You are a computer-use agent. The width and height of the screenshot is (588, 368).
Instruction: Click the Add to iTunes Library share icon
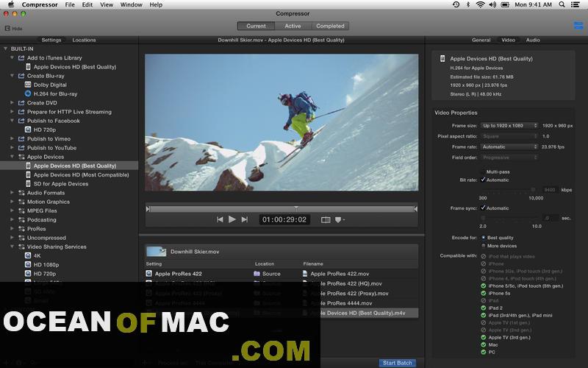[x=21, y=58]
